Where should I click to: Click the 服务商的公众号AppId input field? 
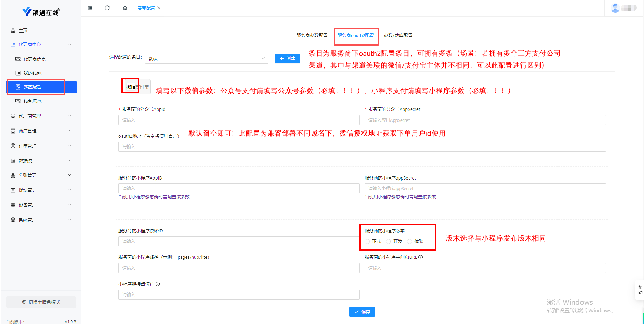239,120
